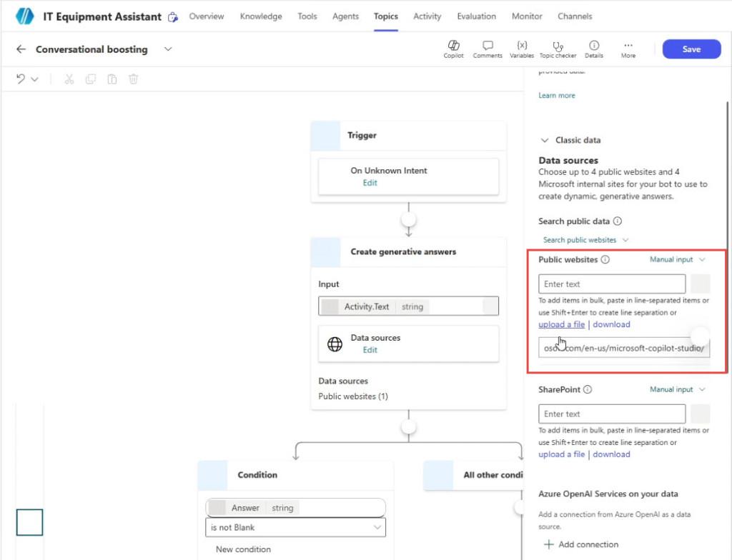Follow the Learn more link
The width and height of the screenshot is (732, 560).
point(557,95)
